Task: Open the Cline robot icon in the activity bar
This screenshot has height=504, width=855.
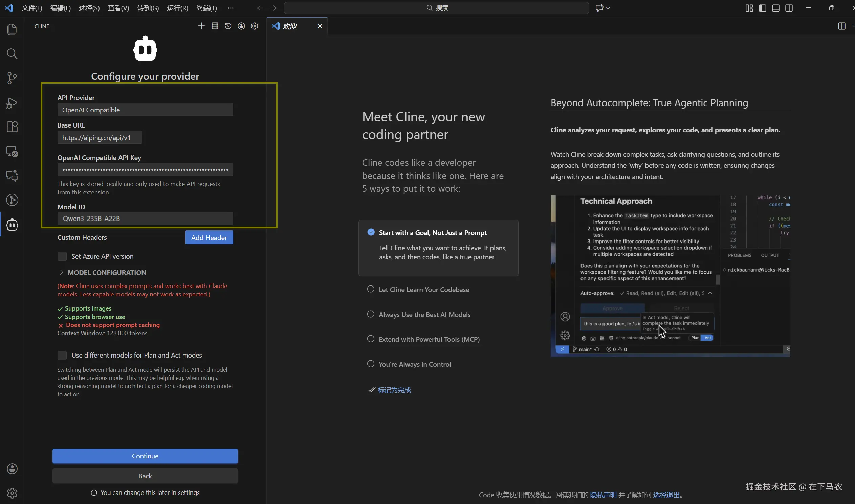Action: 12,225
